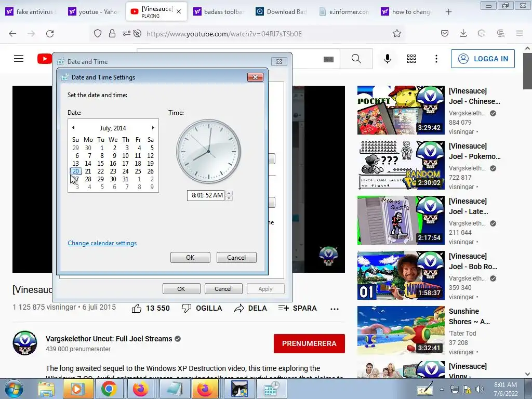This screenshot has width=532, height=399.
Task: Open the Firefox hamburger application menu
Action: (x=520, y=33)
